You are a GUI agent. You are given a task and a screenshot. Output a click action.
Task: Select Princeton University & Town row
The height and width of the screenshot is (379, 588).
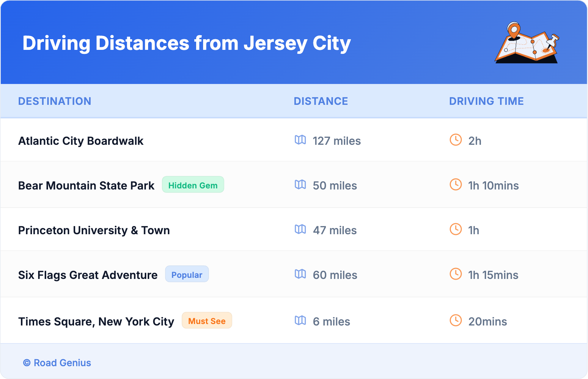[x=94, y=231]
